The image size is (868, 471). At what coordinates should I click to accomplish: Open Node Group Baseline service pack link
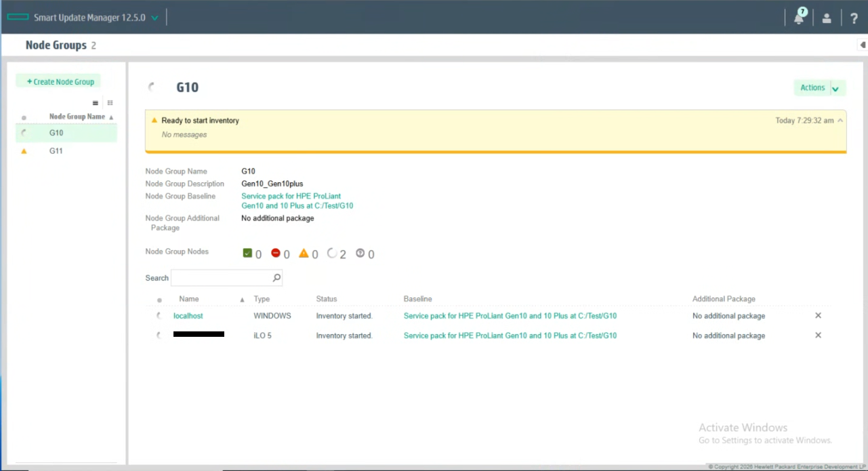pyautogui.click(x=297, y=201)
